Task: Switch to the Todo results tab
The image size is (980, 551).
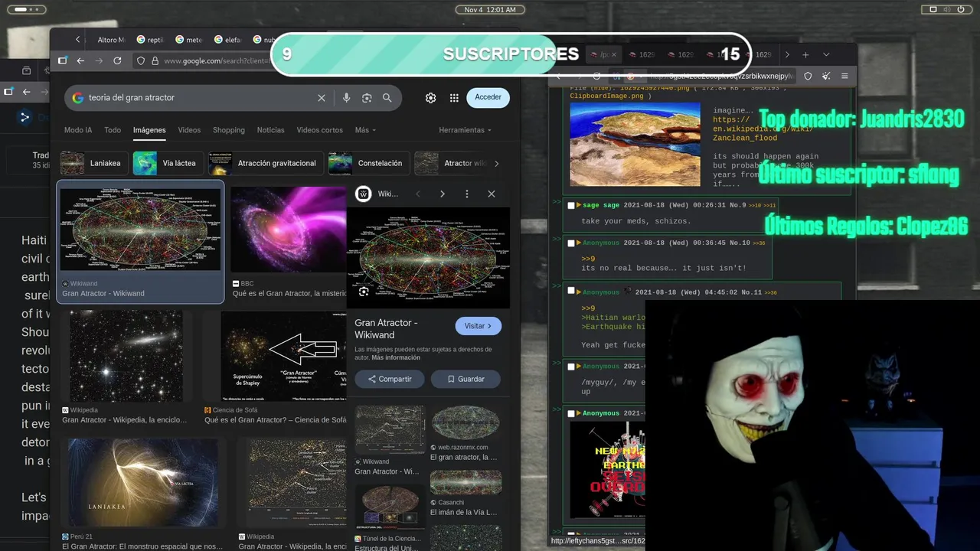Action: tap(113, 130)
